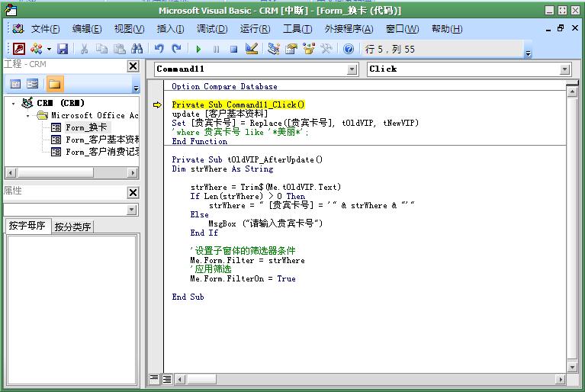Image resolution: width=585 pixels, height=392 pixels.
Task: Click the execution arrow in margin indicator
Action: [x=157, y=104]
